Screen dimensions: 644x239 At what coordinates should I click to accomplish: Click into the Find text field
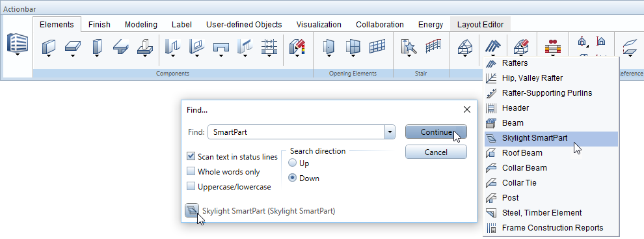296,132
